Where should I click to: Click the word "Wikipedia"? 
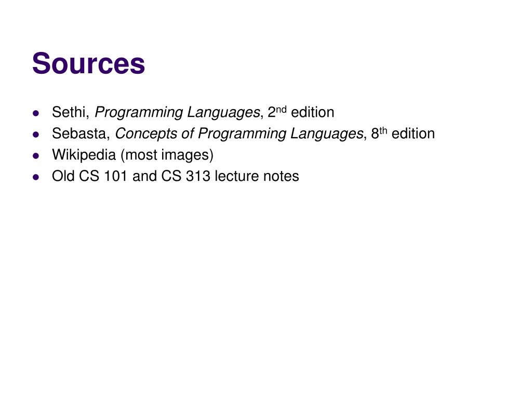pyautogui.click(x=84, y=155)
